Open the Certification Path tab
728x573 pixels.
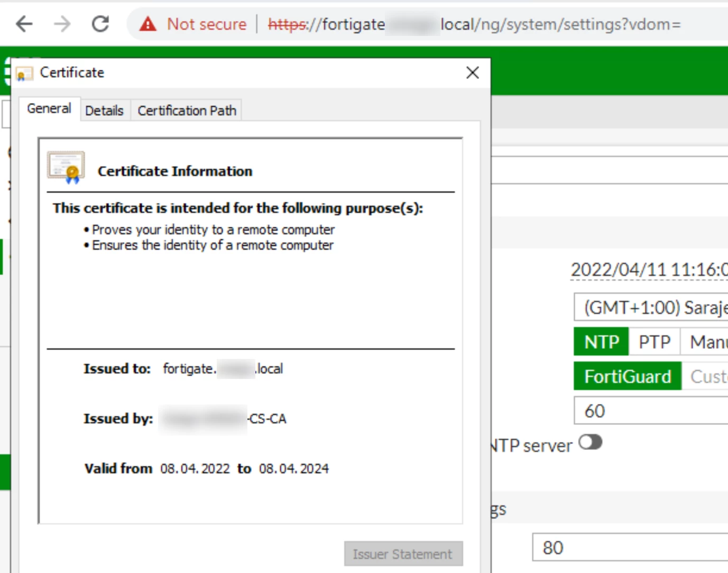pyautogui.click(x=187, y=110)
